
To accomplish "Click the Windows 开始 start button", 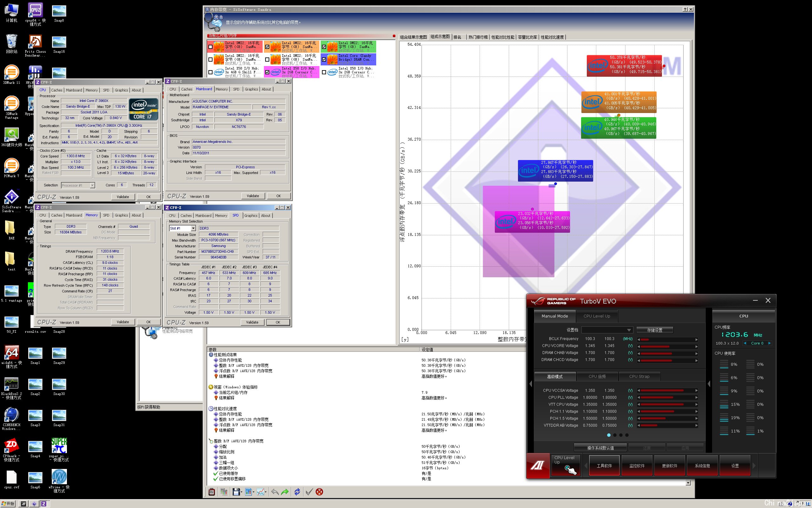I will point(8,504).
